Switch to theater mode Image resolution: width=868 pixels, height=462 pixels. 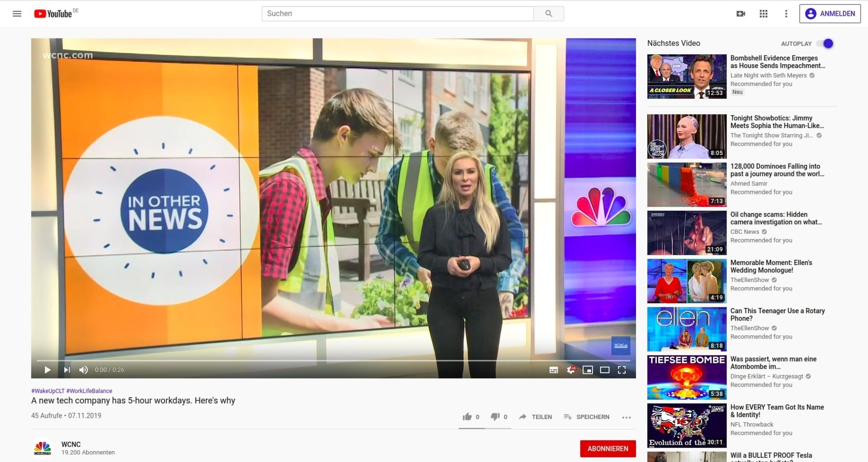click(x=605, y=370)
